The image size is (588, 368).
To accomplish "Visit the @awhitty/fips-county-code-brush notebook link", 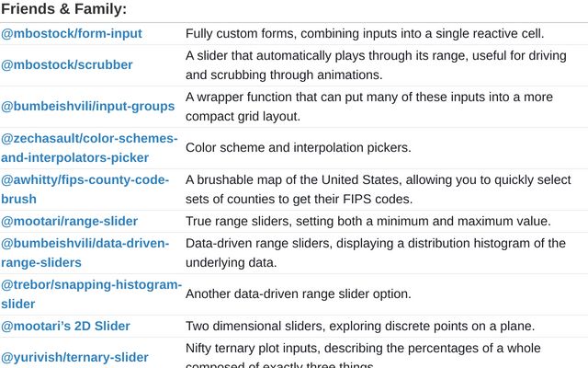I will coord(85,189).
